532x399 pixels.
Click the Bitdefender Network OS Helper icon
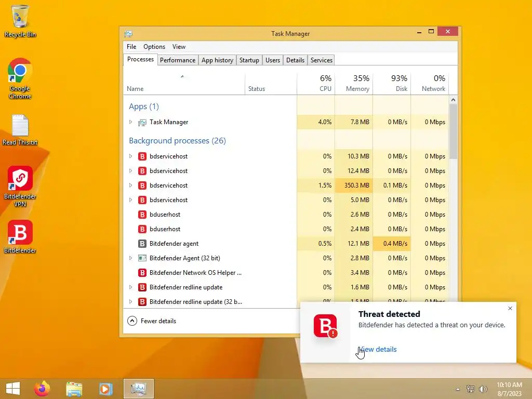click(142, 273)
